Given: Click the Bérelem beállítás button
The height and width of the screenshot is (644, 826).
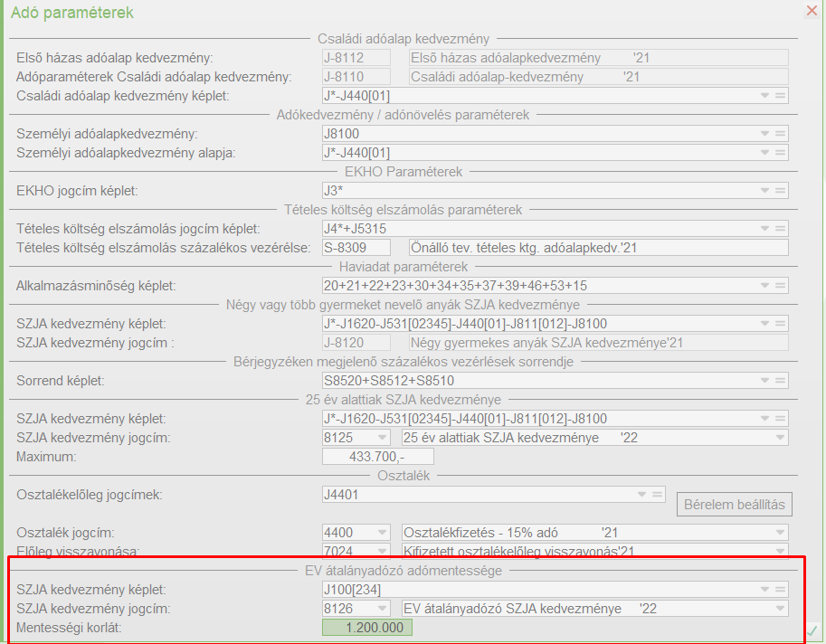Looking at the screenshot, I should [735, 505].
